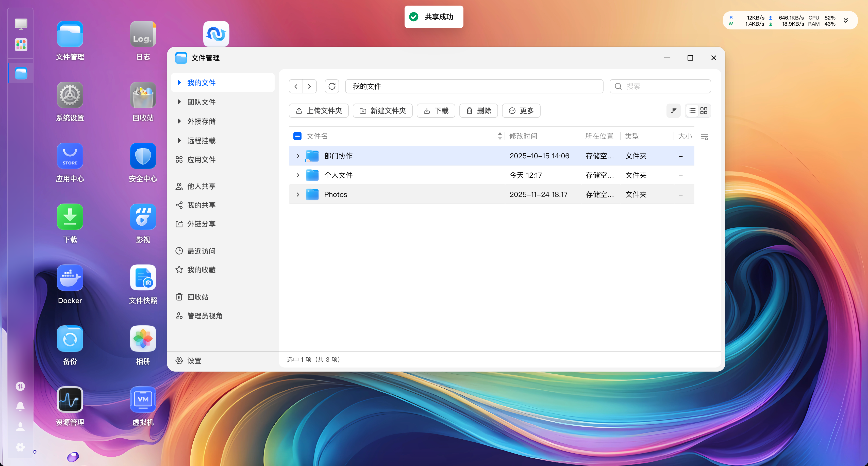Toggle sort by 文件名 arrows
Image resolution: width=868 pixels, height=466 pixels.
coord(500,136)
